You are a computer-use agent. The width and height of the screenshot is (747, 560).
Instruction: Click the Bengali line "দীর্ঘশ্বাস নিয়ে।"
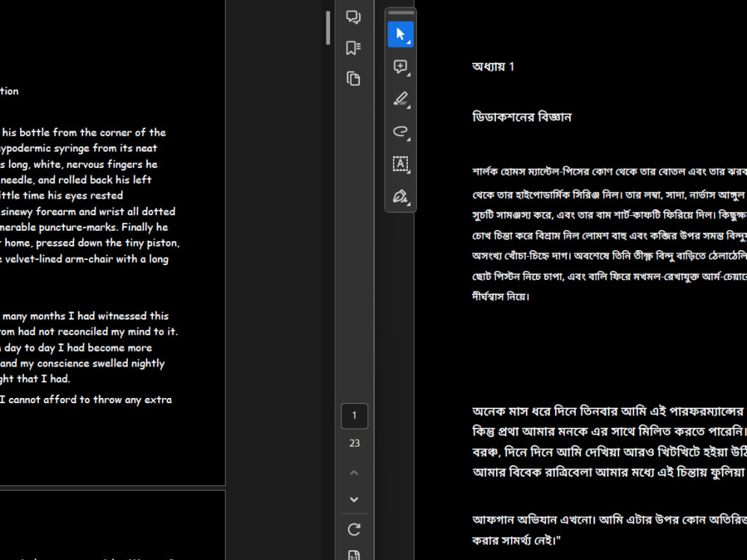500,296
